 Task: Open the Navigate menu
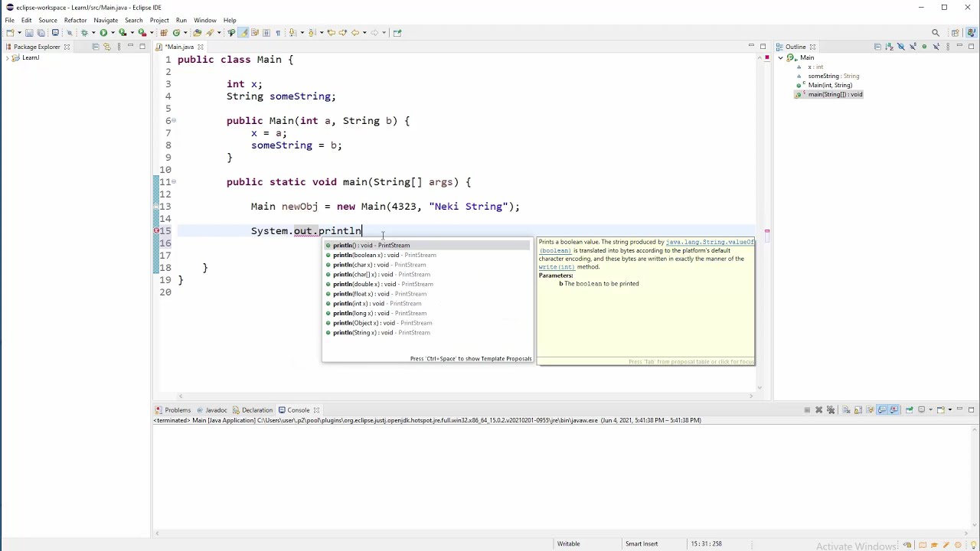[106, 20]
